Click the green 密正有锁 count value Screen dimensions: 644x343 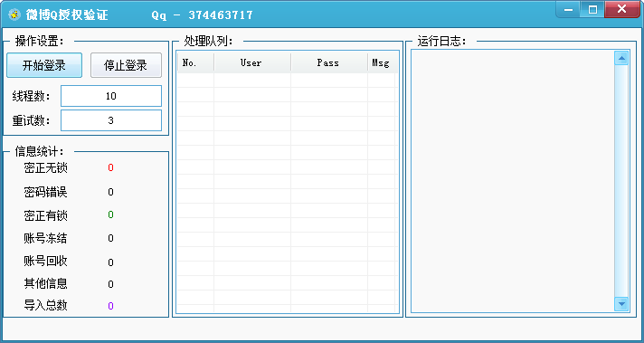pos(110,214)
